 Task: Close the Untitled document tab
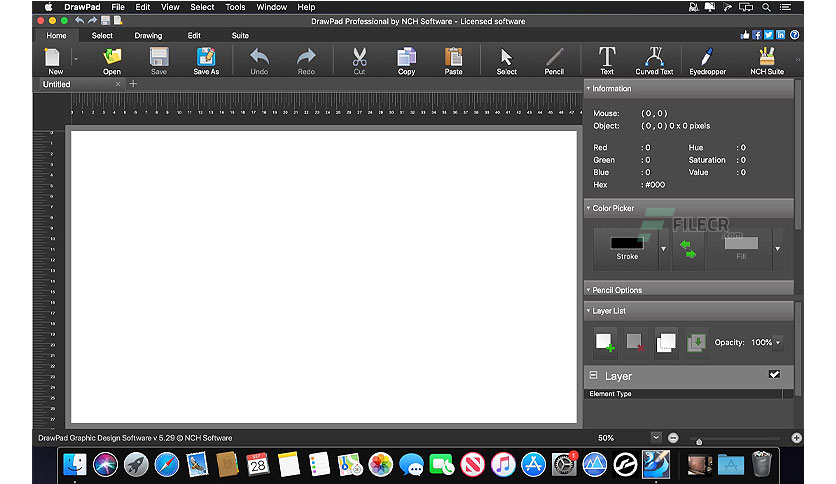coord(118,84)
